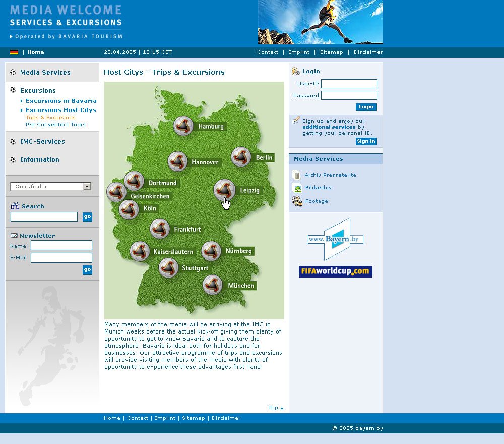
Task: Click the Footage film reel icon
Action: 295,200
